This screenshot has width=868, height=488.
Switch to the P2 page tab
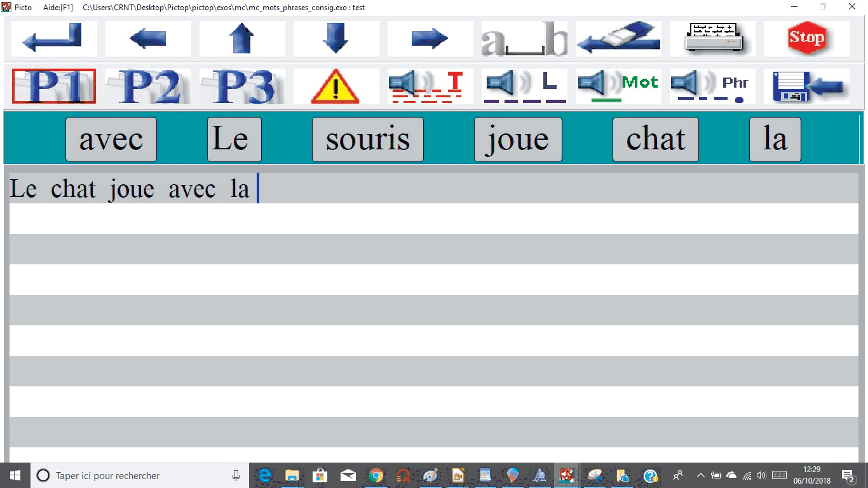[x=148, y=86]
